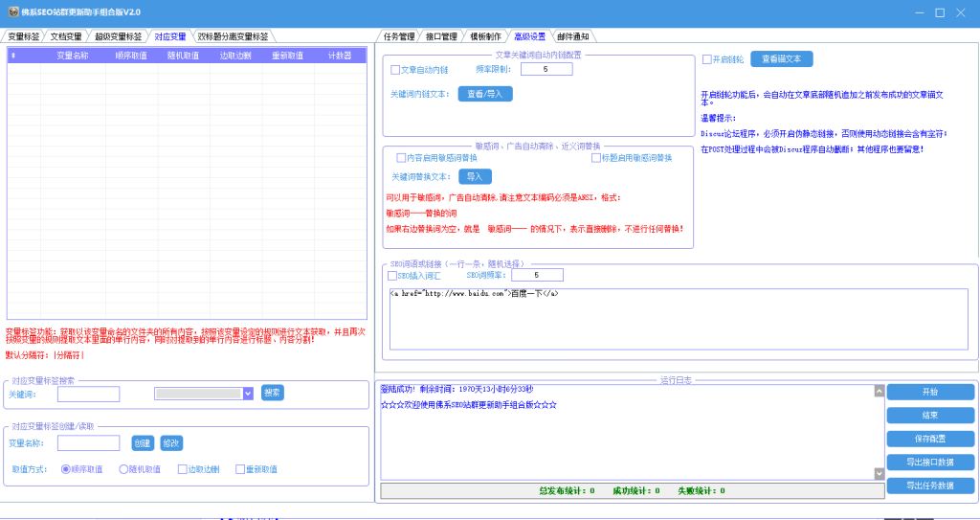Click the 失败统计 counter in status bar
The image size is (980, 520).
[x=702, y=490]
